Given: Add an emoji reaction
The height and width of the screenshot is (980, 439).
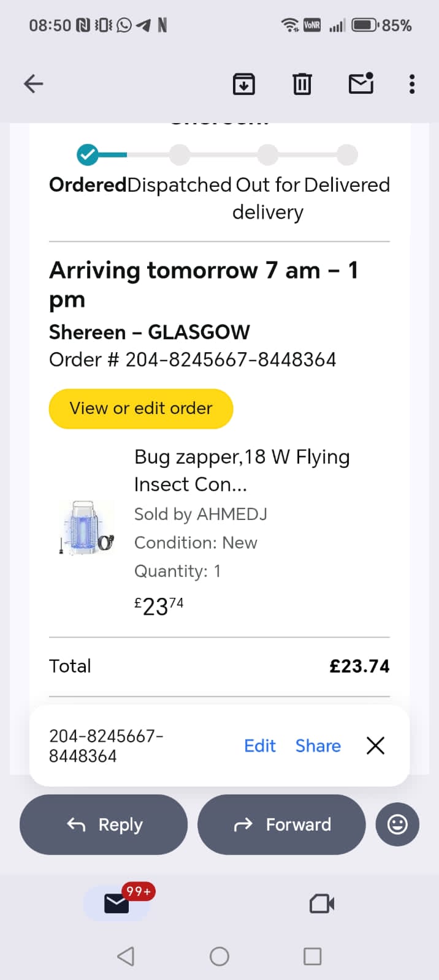Looking at the screenshot, I should tap(397, 824).
